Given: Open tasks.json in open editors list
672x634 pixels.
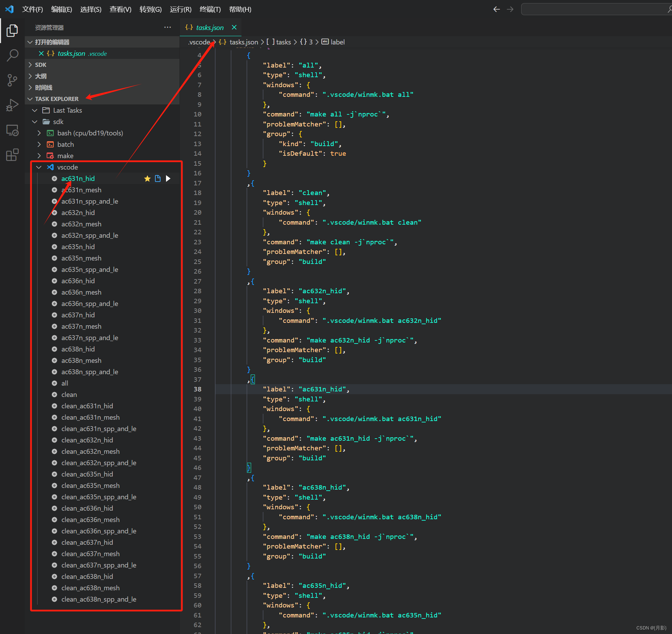Looking at the screenshot, I should [x=71, y=53].
